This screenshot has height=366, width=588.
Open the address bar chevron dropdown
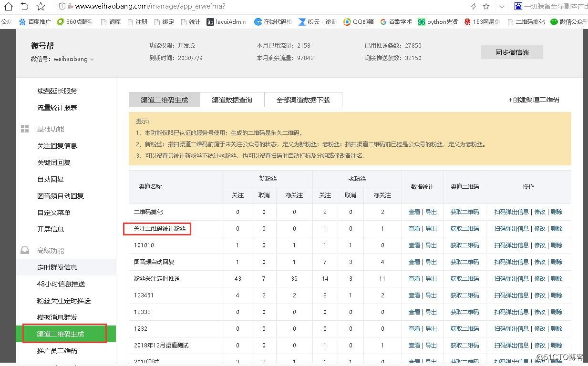pyautogui.click(x=501, y=7)
